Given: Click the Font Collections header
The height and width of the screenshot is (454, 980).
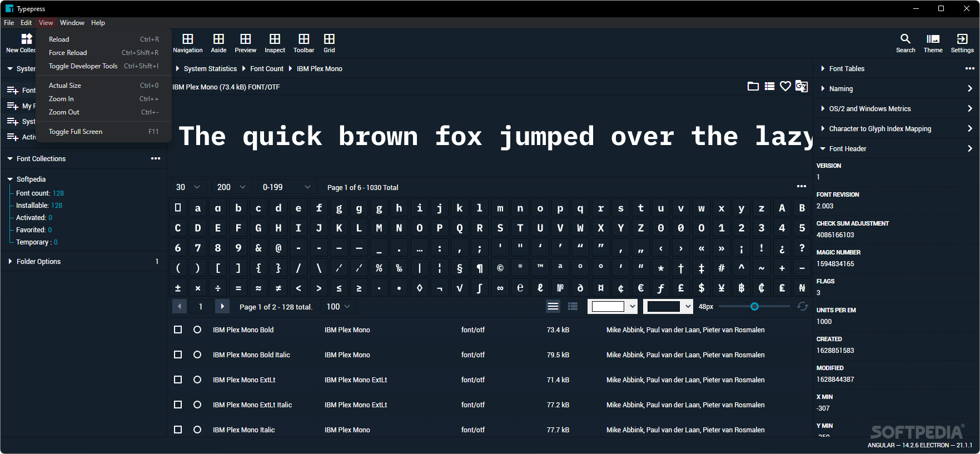Looking at the screenshot, I should pyautogui.click(x=83, y=158).
